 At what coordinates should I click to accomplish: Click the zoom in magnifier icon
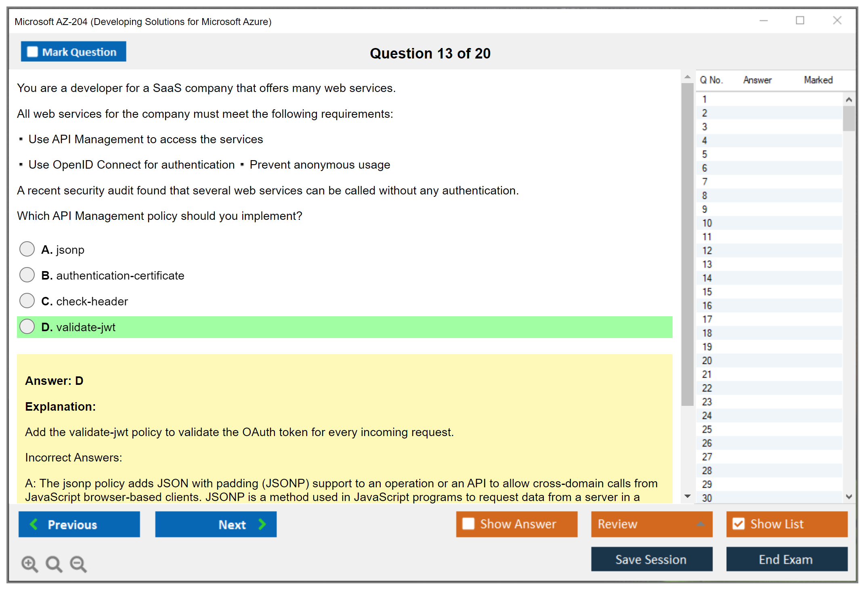click(x=29, y=564)
